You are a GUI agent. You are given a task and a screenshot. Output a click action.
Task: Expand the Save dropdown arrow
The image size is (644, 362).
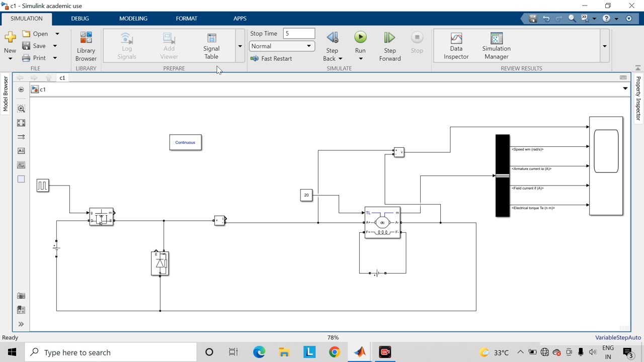pyautogui.click(x=55, y=46)
